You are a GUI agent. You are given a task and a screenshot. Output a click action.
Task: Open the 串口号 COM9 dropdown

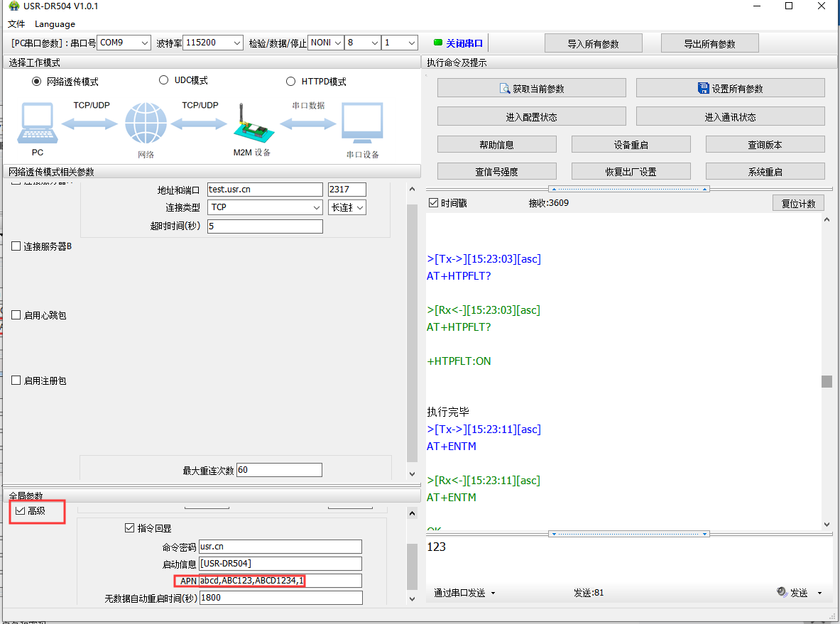124,43
